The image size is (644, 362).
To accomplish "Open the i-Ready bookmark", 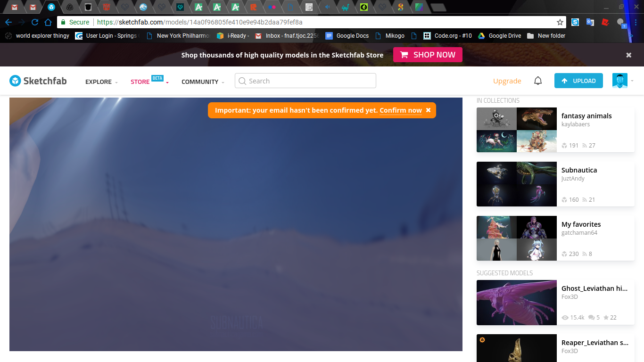I will click(x=232, y=36).
